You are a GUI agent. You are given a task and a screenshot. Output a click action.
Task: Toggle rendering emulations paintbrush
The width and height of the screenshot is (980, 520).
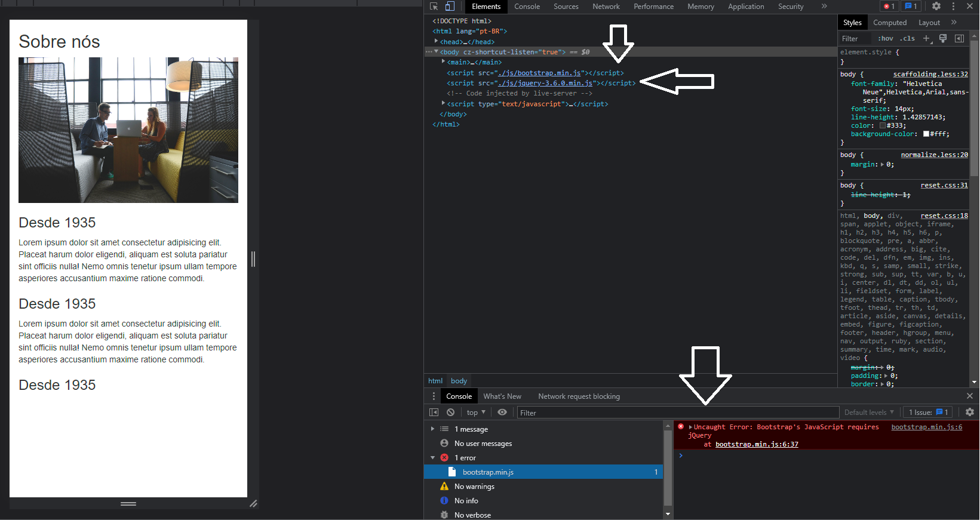pyautogui.click(x=943, y=39)
